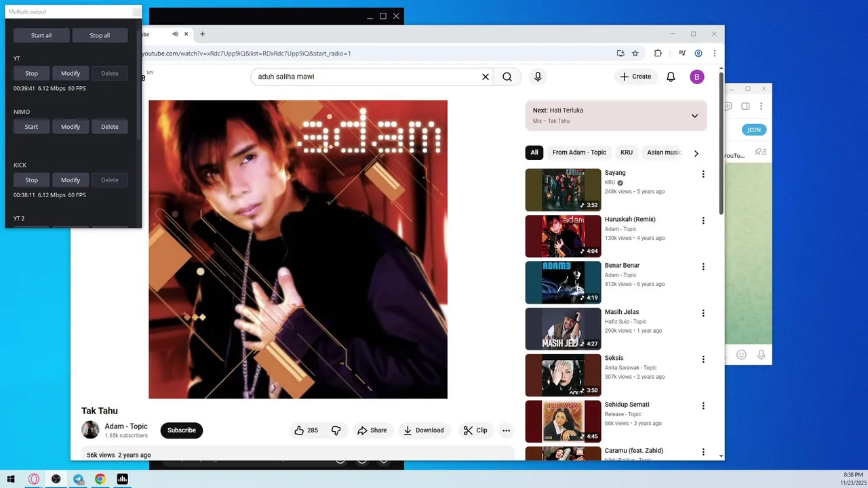
Task: Open the Sayang video thumbnail
Action: [x=563, y=190]
